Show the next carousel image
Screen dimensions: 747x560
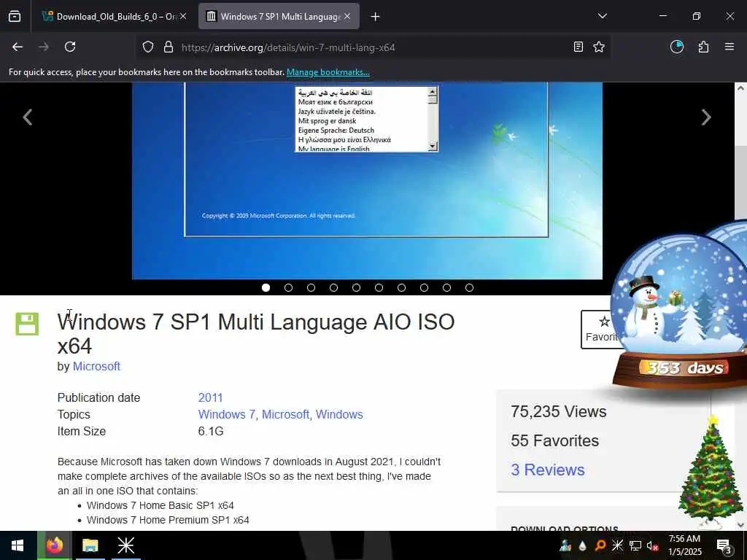coord(706,117)
